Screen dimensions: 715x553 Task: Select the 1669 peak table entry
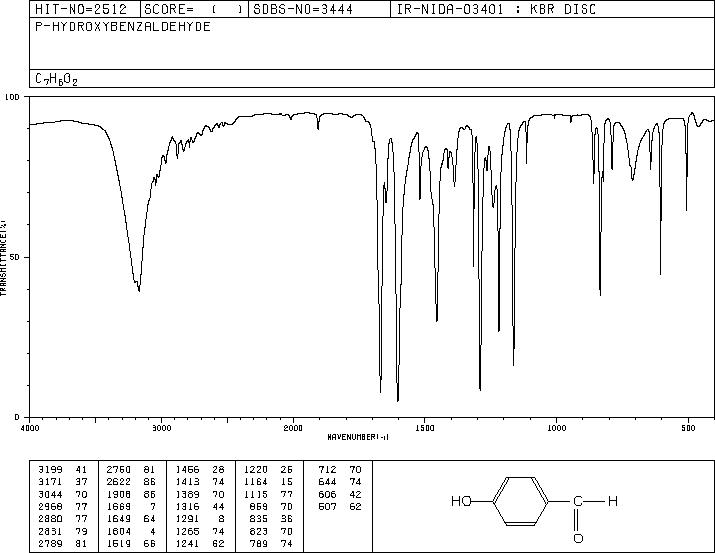click(131, 506)
